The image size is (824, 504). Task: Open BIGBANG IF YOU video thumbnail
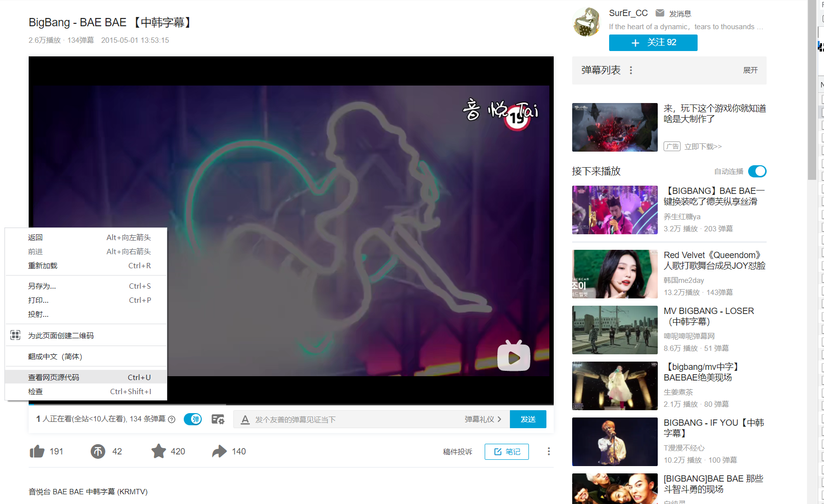pyautogui.click(x=614, y=442)
